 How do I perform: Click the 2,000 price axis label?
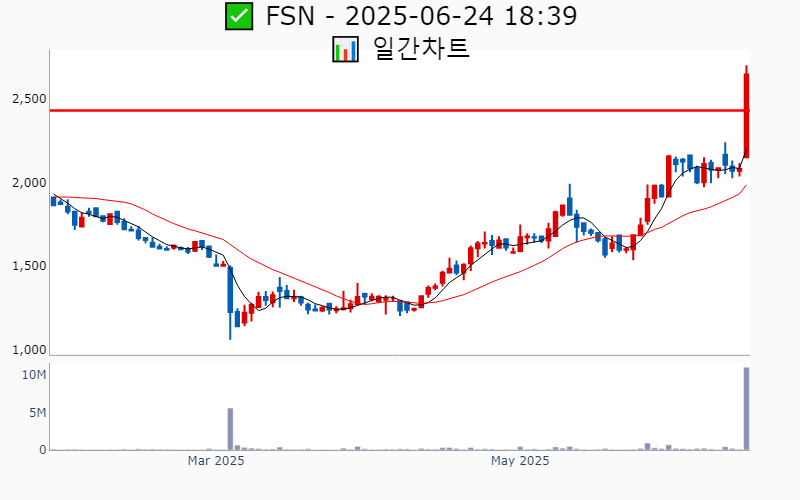pyautogui.click(x=29, y=182)
